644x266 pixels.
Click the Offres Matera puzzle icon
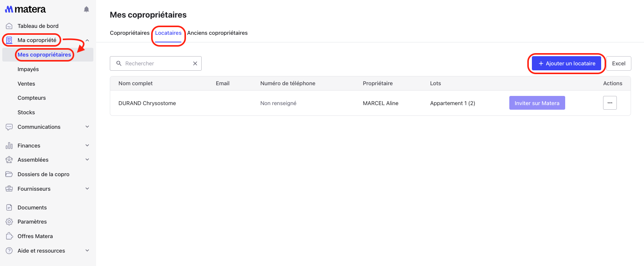coord(9,236)
